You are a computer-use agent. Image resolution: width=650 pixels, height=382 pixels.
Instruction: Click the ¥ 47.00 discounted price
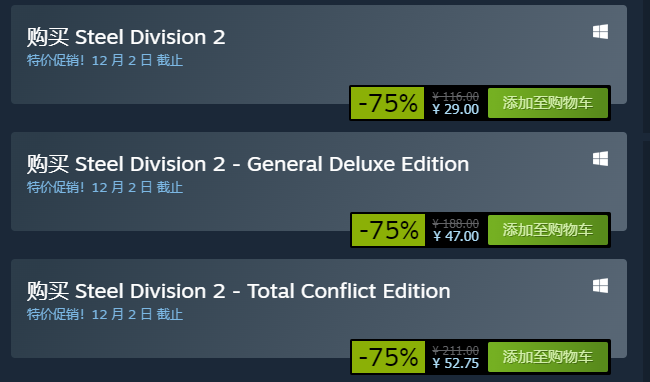click(x=456, y=236)
